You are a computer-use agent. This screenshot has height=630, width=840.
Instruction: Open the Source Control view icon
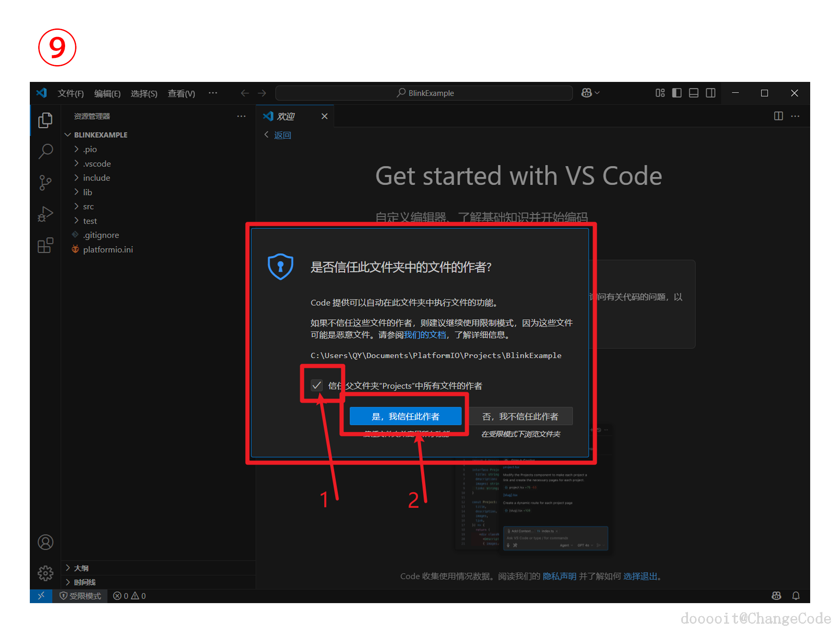click(45, 183)
